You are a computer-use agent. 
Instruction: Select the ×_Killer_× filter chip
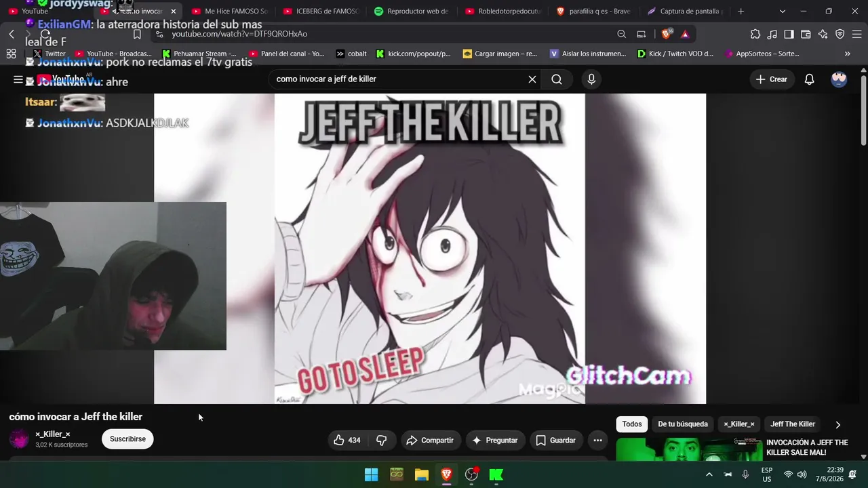(739, 424)
